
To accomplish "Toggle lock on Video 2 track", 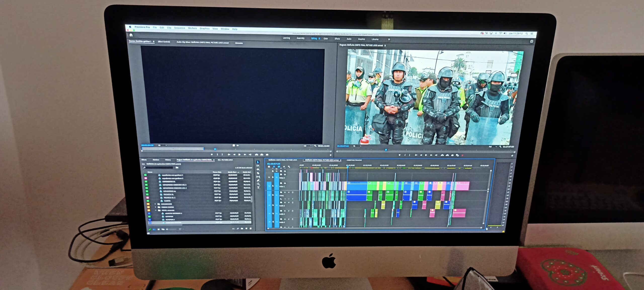I will pos(273,177).
